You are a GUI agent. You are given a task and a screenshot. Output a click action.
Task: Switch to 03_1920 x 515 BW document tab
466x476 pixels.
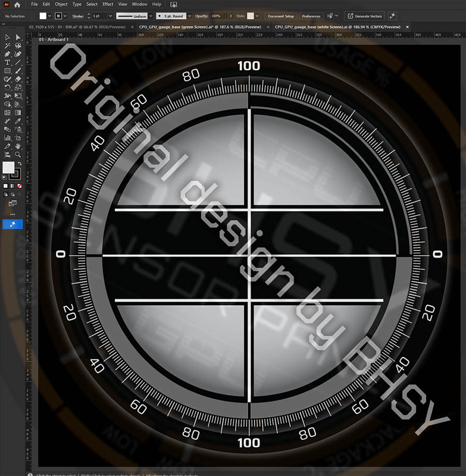point(77,27)
